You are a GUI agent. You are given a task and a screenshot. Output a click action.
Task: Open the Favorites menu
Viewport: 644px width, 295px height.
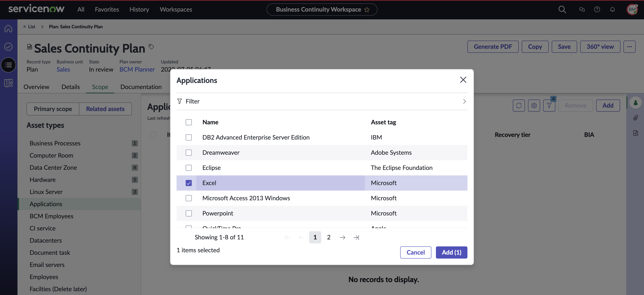tap(107, 9)
